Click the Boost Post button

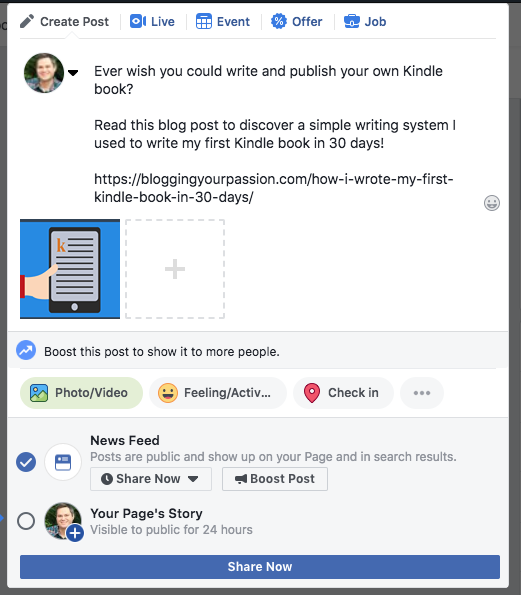(x=275, y=479)
